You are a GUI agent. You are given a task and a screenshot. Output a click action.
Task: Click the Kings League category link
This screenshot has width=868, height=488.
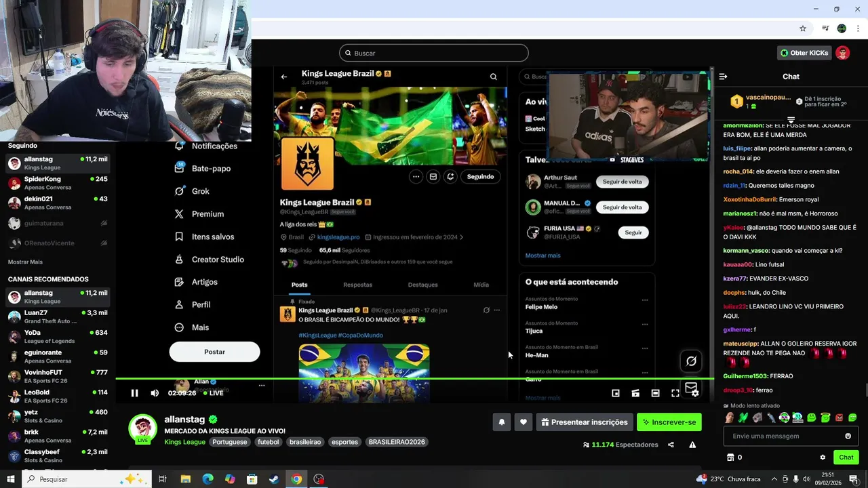tap(184, 442)
